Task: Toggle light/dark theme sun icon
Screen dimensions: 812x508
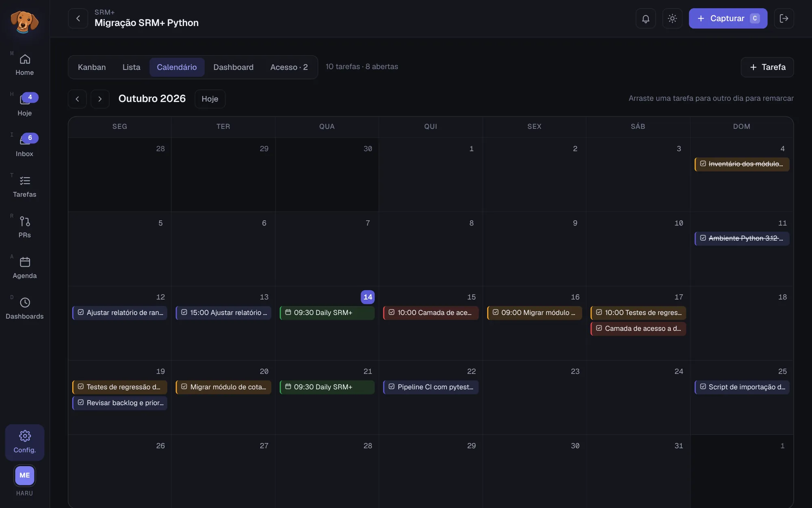Action: pyautogui.click(x=672, y=19)
